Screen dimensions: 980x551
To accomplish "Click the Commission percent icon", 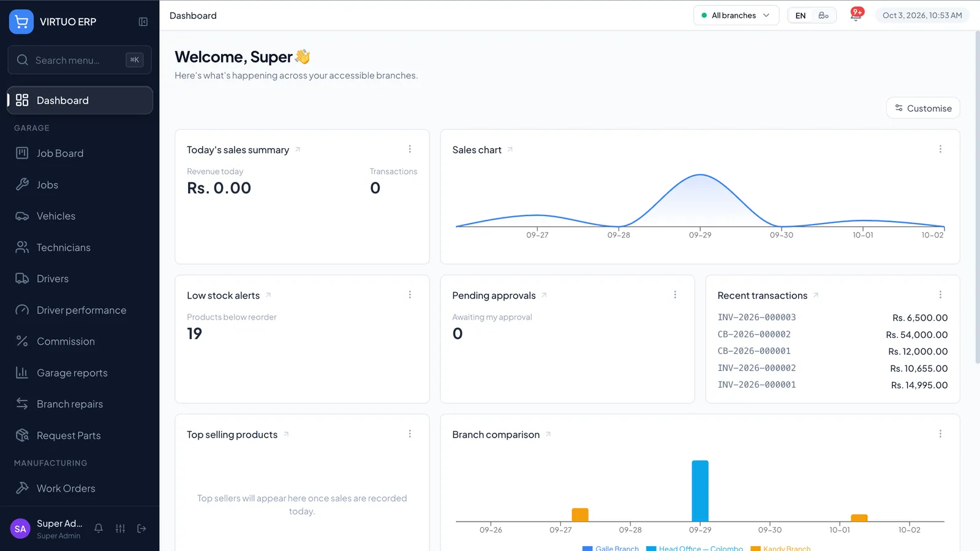I will tap(22, 341).
